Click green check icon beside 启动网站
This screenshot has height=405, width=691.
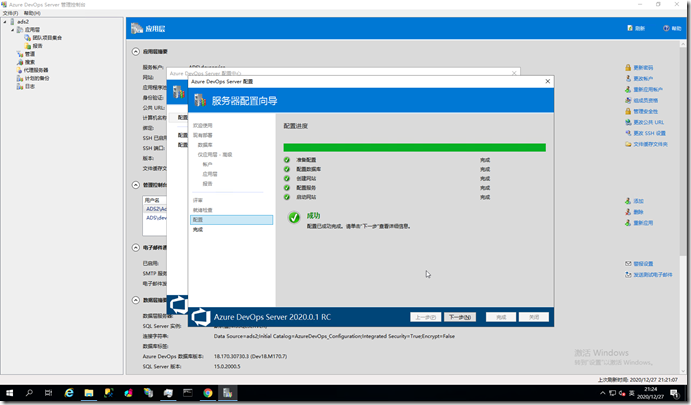click(287, 197)
